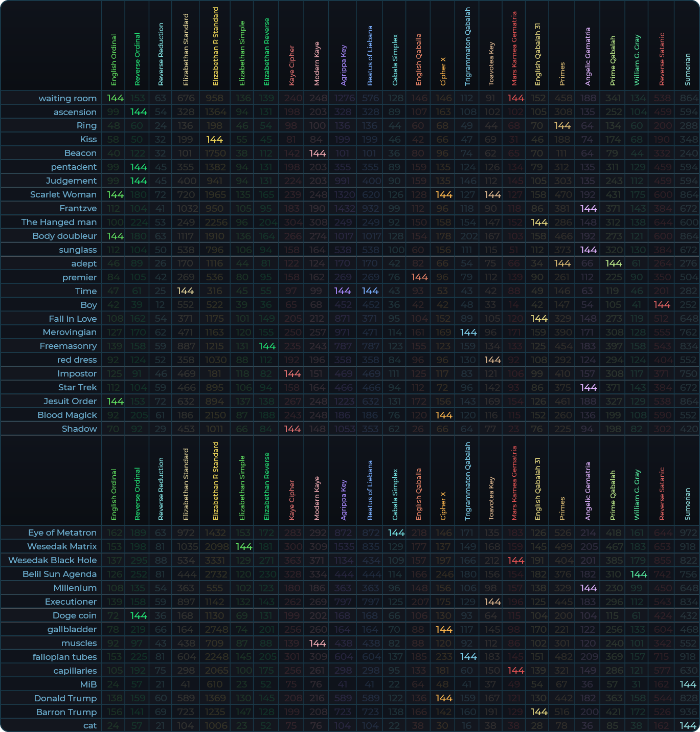Select premier's 144 under English Qaballa
The image size is (700, 732).
click(x=419, y=277)
